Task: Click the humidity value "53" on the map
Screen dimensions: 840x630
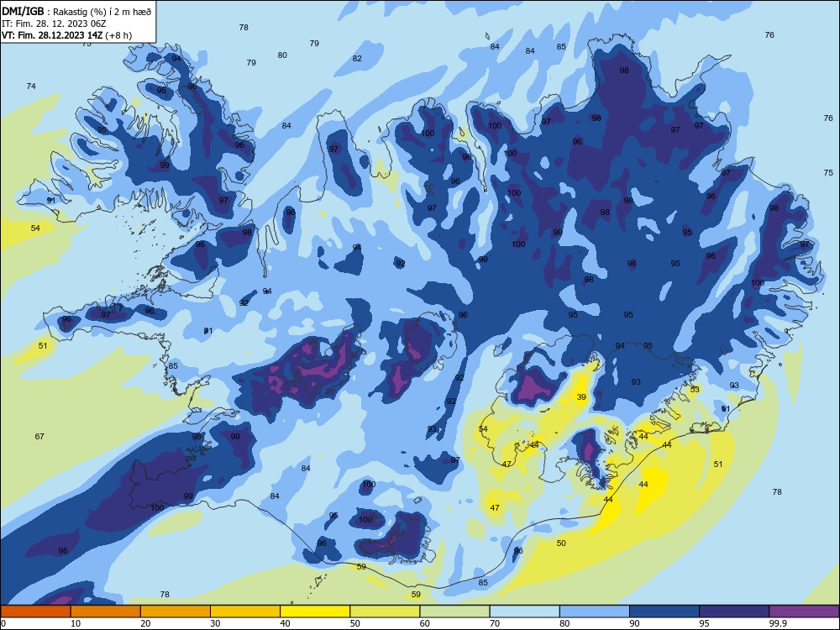Action: point(695,390)
